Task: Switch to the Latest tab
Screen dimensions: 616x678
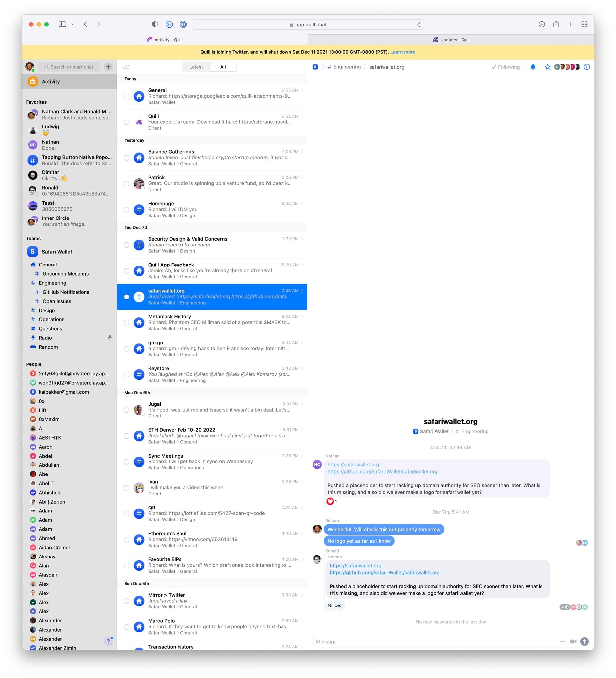Action: pos(196,67)
